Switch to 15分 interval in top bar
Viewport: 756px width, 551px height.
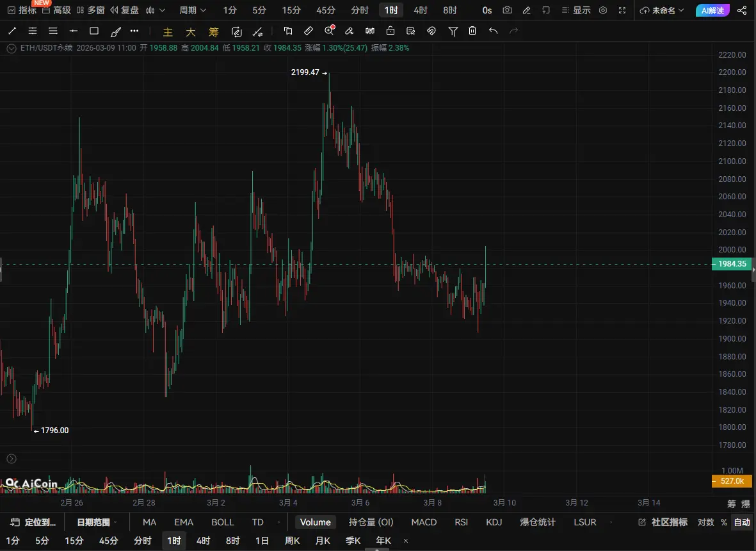[x=291, y=10]
